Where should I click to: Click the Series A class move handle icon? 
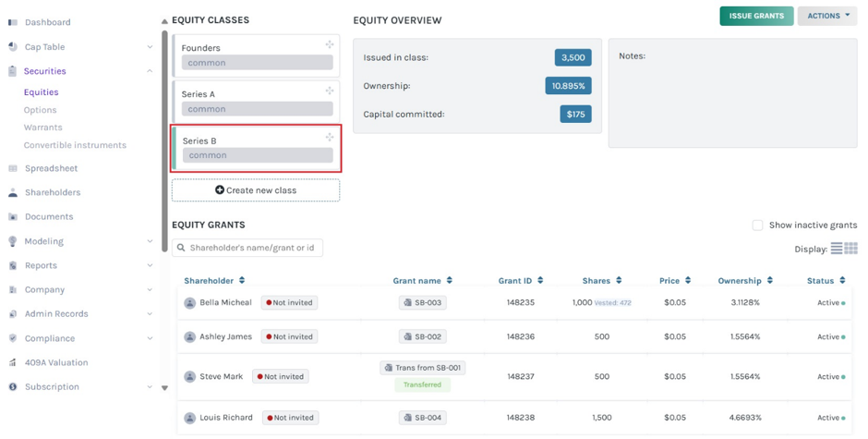coord(330,91)
